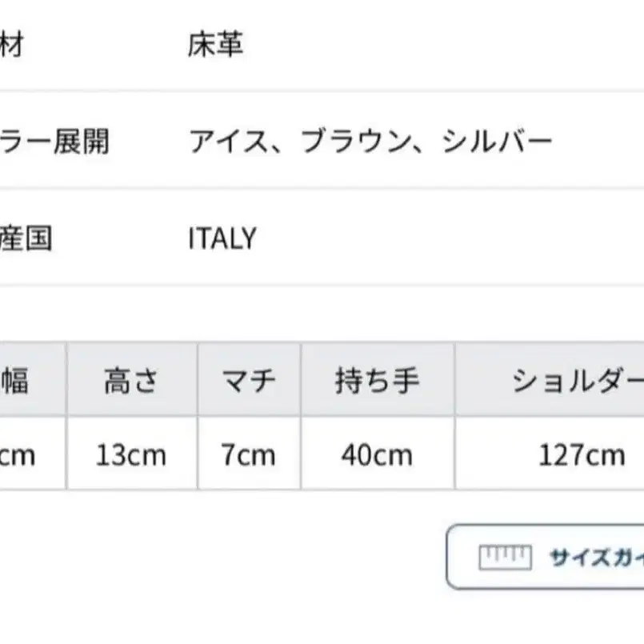This screenshot has height=644, width=644.
Task: Select the マチ column header
Action: (249, 380)
